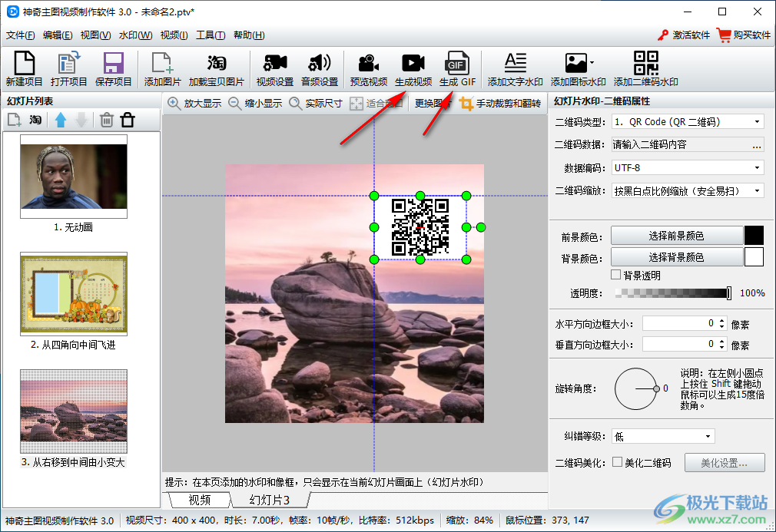
Task: Switch to the 幻灯片3 tab
Action: (270, 500)
